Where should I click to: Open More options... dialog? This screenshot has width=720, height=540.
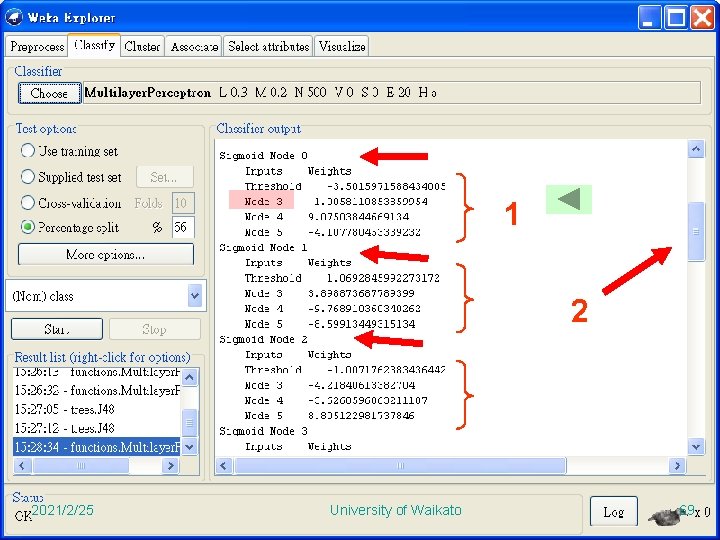tap(106, 254)
